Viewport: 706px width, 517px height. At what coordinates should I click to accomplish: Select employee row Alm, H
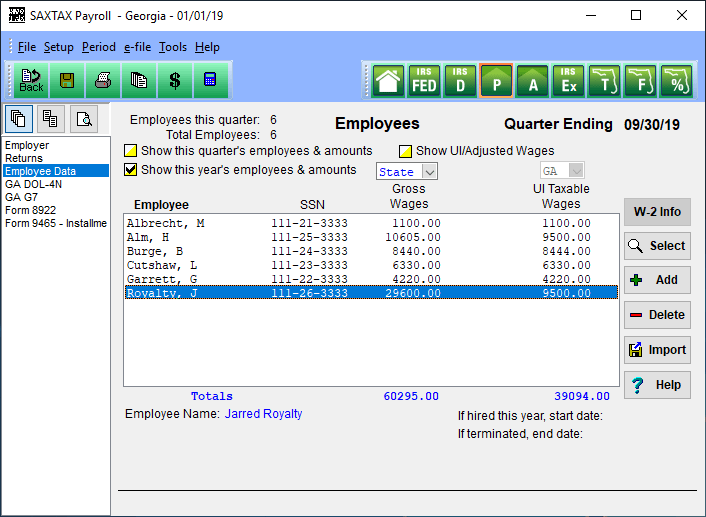(371, 237)
